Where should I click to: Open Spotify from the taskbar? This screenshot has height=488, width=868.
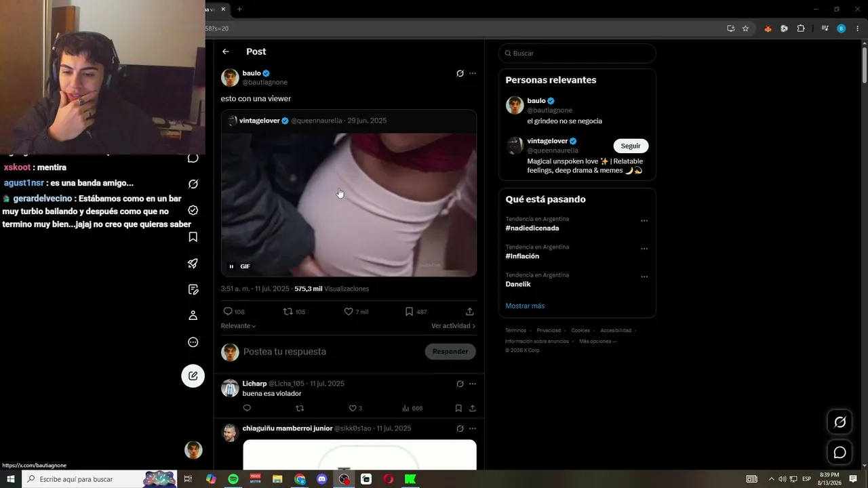click(233, 479)
